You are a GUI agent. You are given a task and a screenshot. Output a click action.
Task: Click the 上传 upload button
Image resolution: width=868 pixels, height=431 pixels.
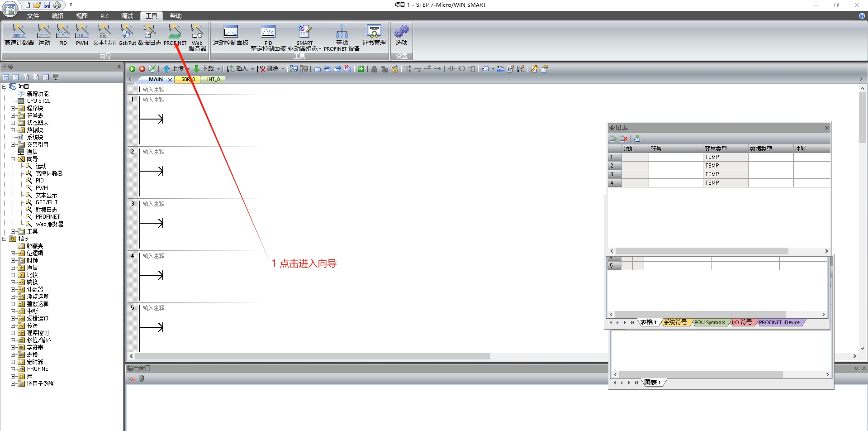tap(174, 69)
